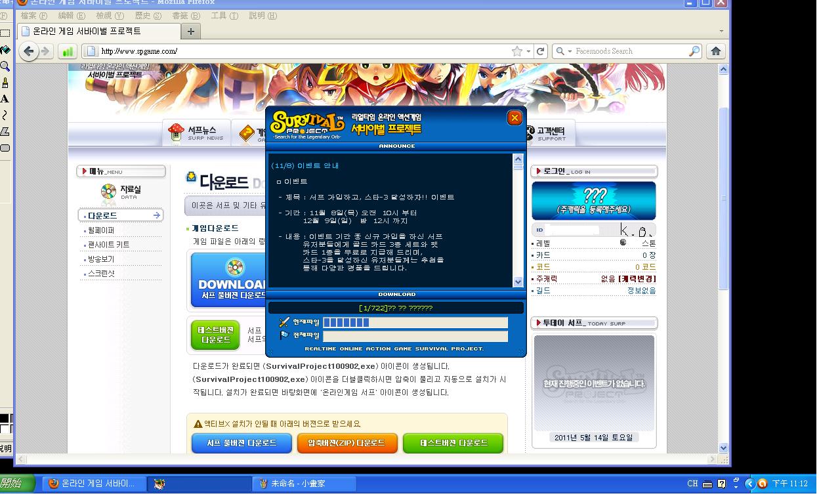Open site identity info (green bars icon)
840x504 pixels.
coord(68,51)
